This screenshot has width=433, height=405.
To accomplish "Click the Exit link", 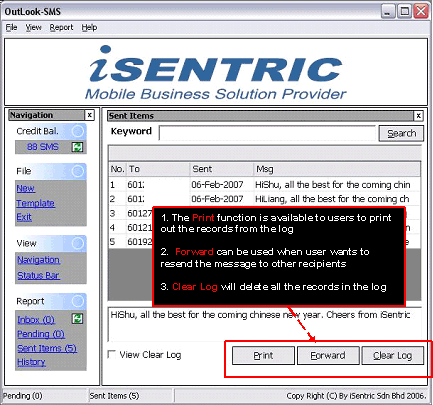I will click(x=24, y=217).
